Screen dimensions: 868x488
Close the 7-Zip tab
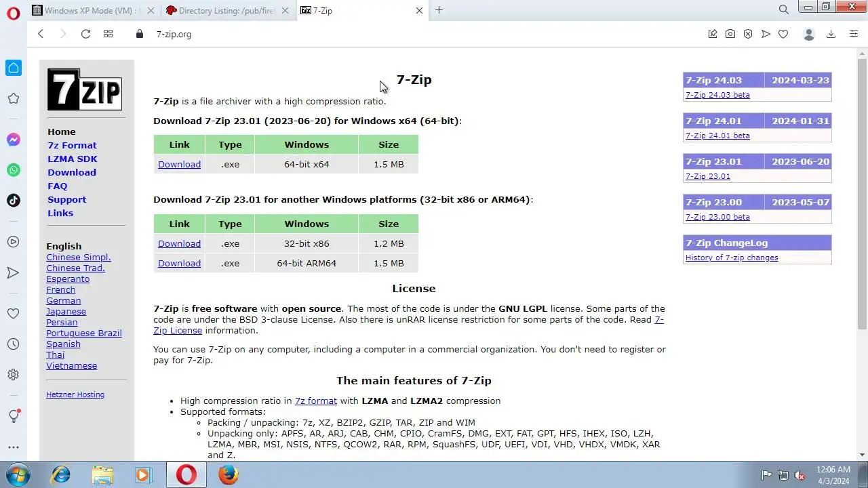[x=419, y=11]
